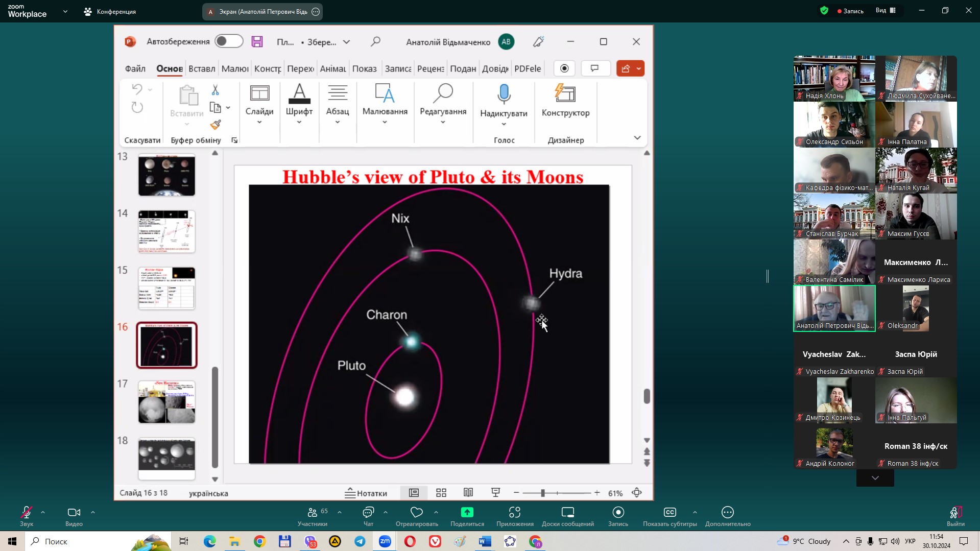980x551 pixels.
Task: Click the Zoom View (Вид) button
Action: coord(886,10)
